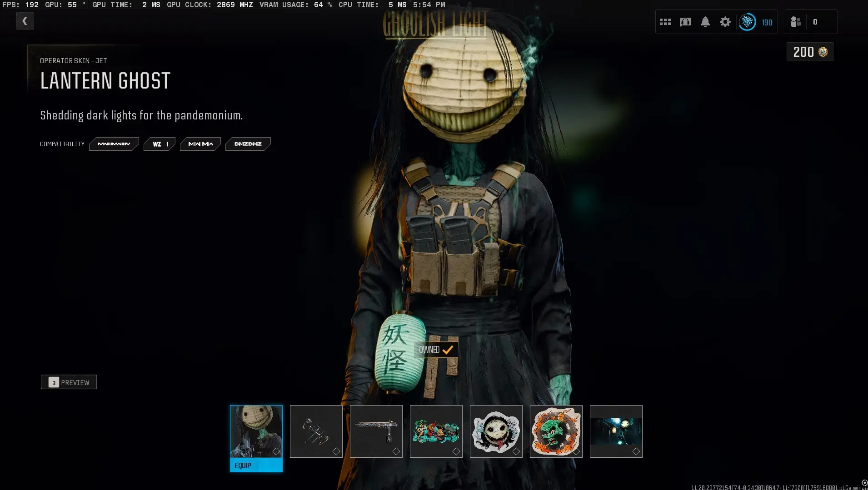This screenshot has height=490, width=868.
Task: Click the party member count 0
Action: [815, 22]
